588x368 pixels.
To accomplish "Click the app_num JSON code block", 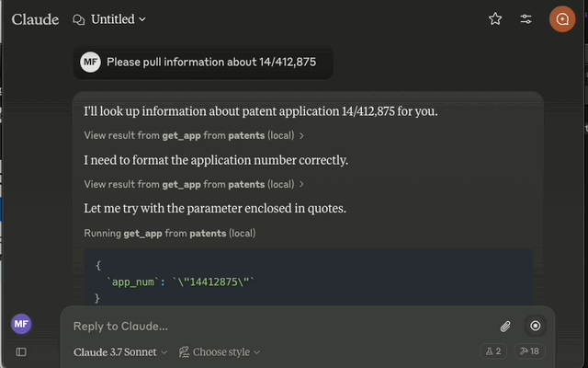I will pyautogui.click(x=309, y=277).
